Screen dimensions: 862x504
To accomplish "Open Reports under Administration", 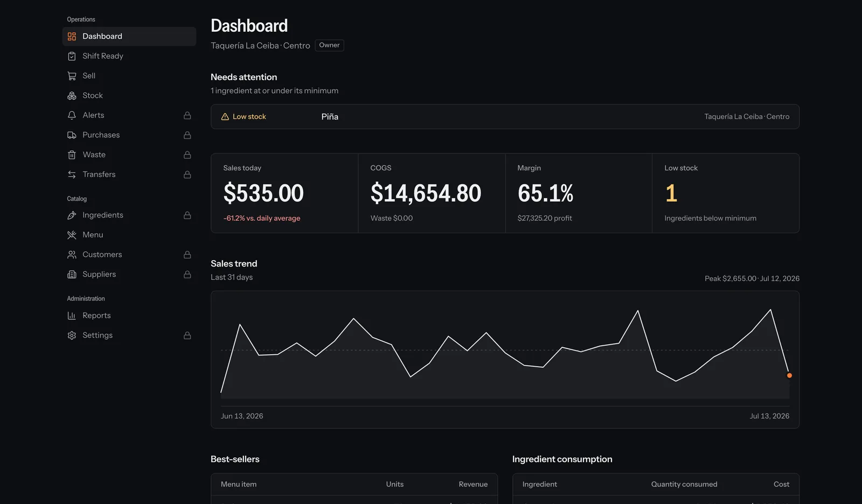I will coord(129,316).
